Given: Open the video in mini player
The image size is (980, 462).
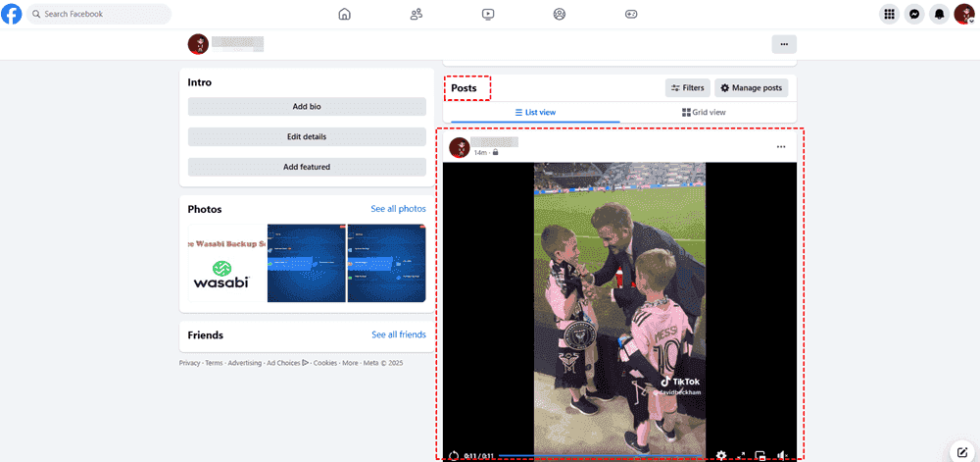Looking at the screenshot, I should pyautogui.click(x=760, y=456).
